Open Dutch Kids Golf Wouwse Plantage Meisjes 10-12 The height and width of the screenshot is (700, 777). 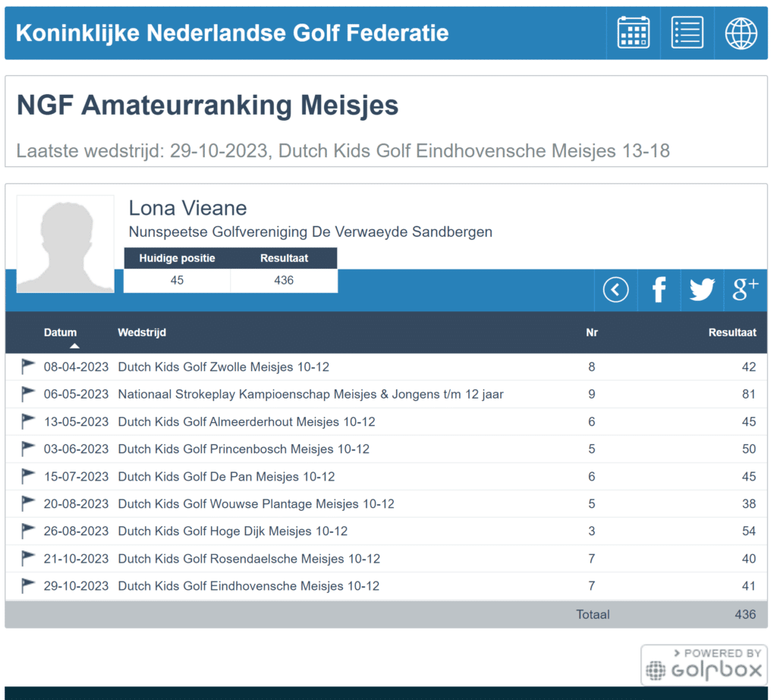point(256,503)
